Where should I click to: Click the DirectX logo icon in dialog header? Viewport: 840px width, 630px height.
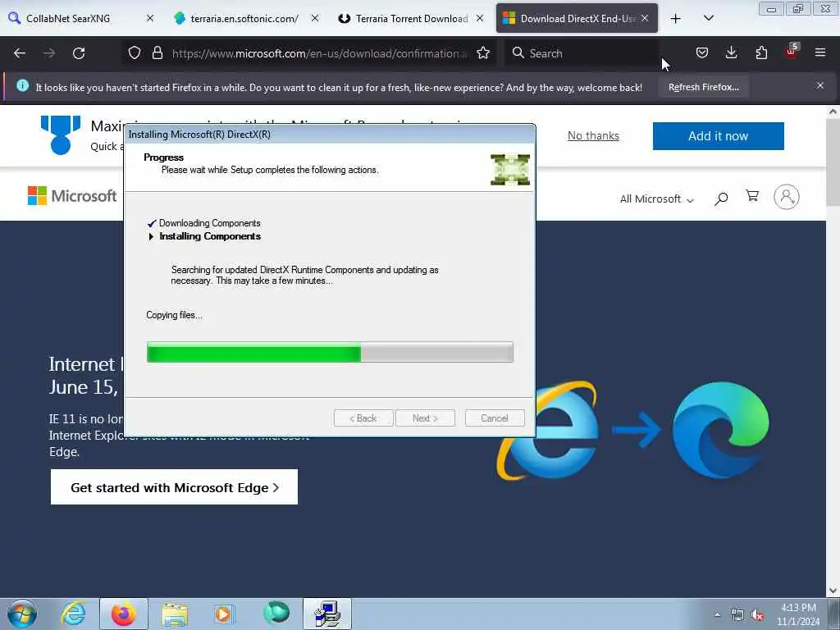(x=510, y=169)
